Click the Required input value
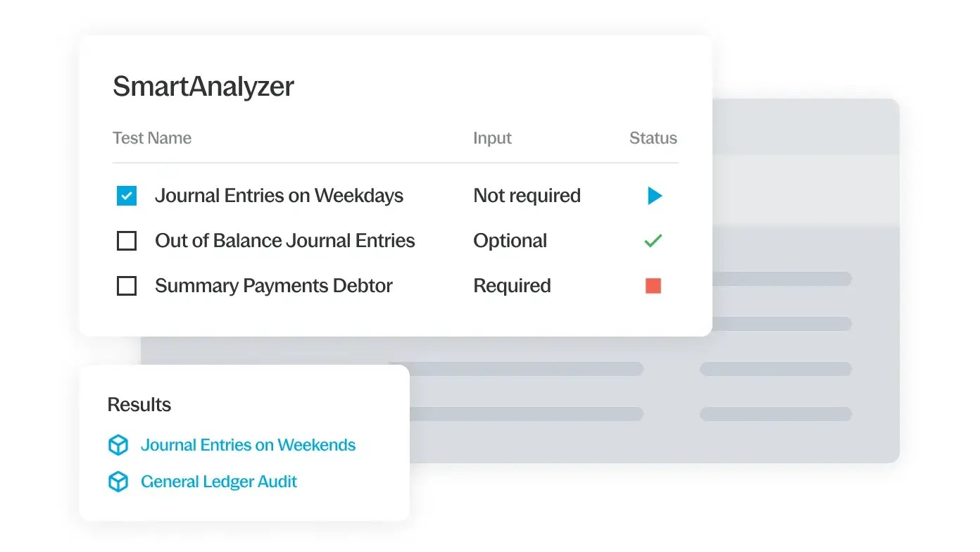 tap(513, 286)
